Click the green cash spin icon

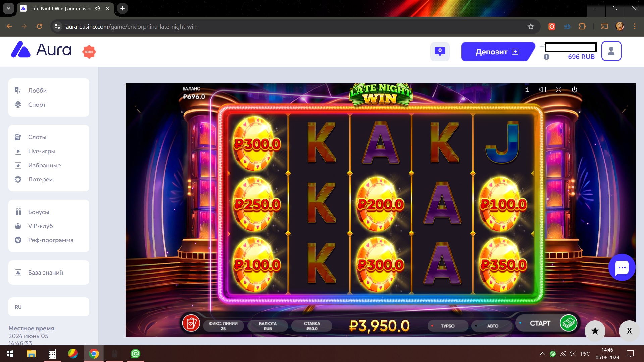[x=569, y=323]
